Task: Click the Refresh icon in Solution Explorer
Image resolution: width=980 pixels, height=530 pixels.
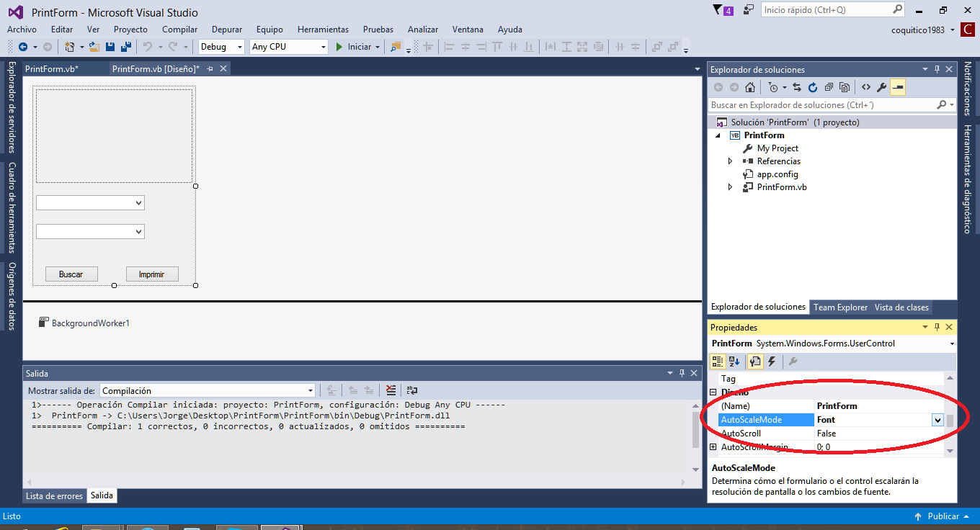Action: pos(813,86)
